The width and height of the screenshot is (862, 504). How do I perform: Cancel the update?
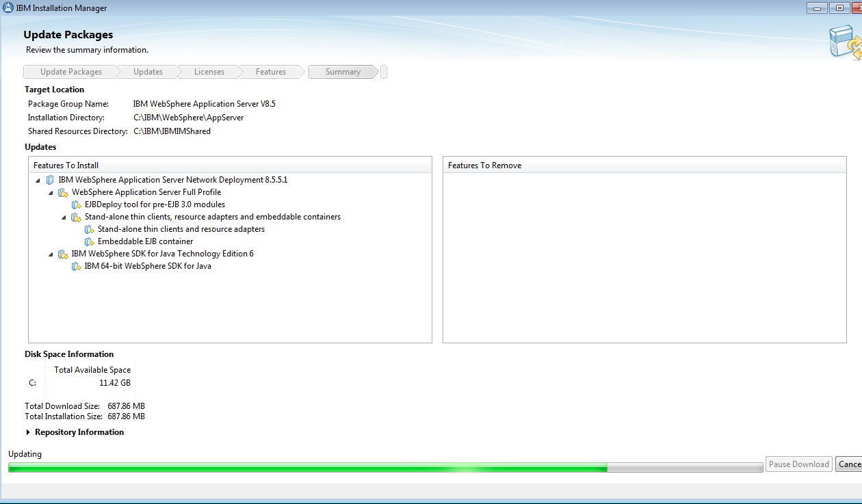tap(849, 464)
